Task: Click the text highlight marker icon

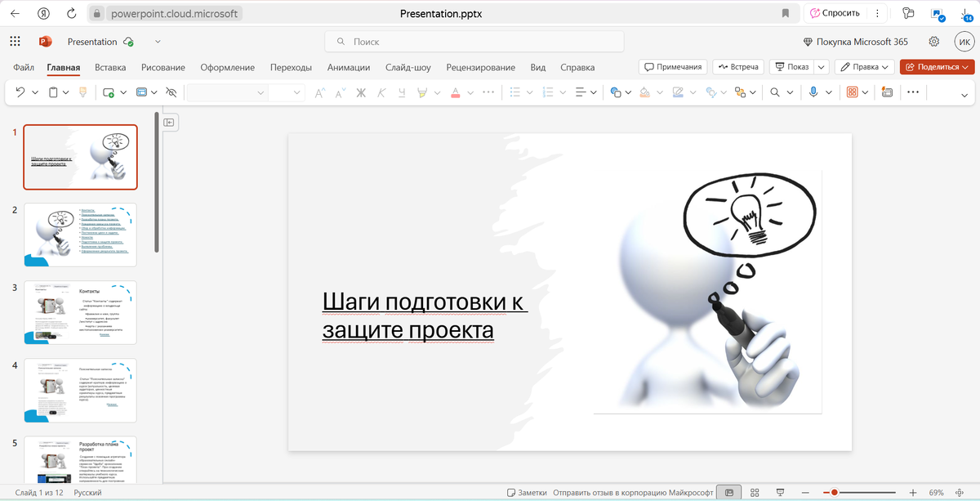Action: pyautogui.click(x=422, y=92)
